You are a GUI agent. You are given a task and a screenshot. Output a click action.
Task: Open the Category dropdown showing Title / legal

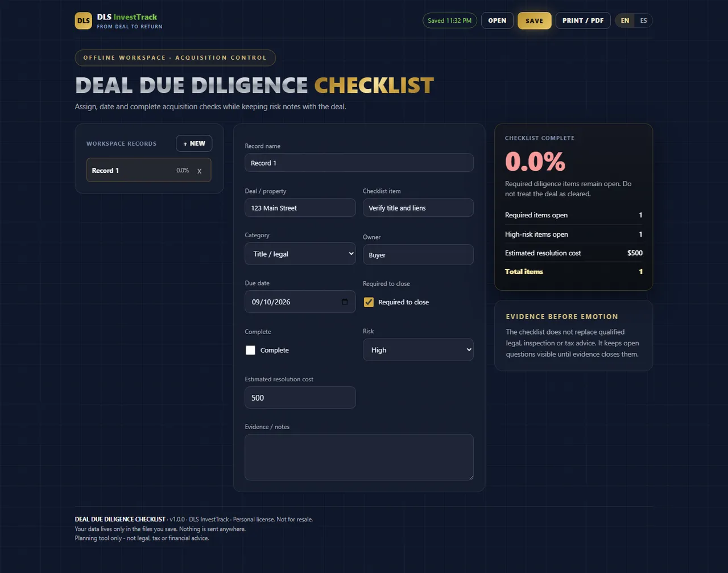pos(300,254)
